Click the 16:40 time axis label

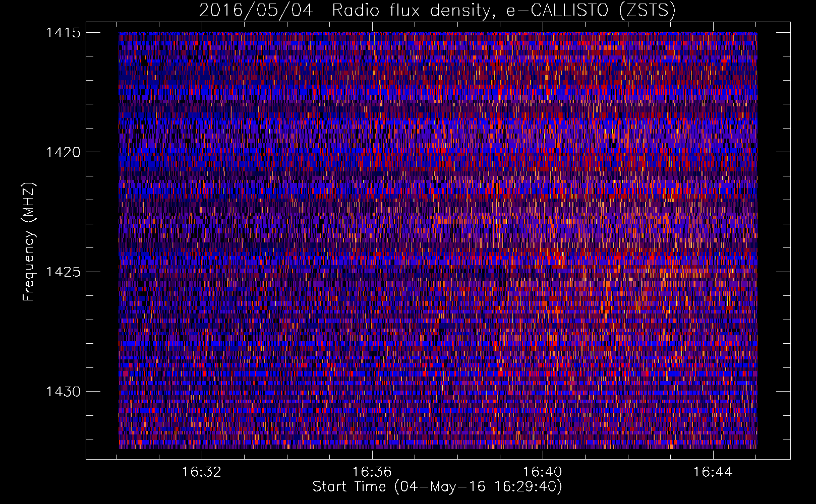543,472
